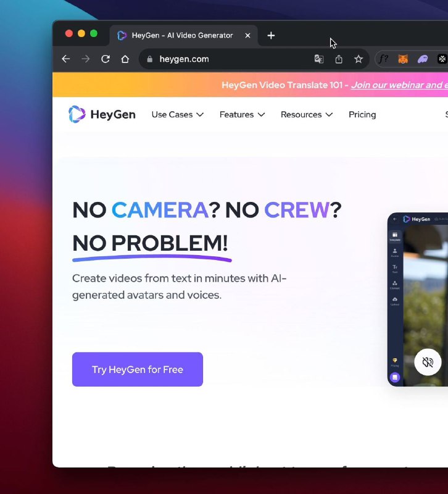This screenshot has width=448, height=494.
Task: Select Text icon in demo sidebar
Action: coord(395,269)
